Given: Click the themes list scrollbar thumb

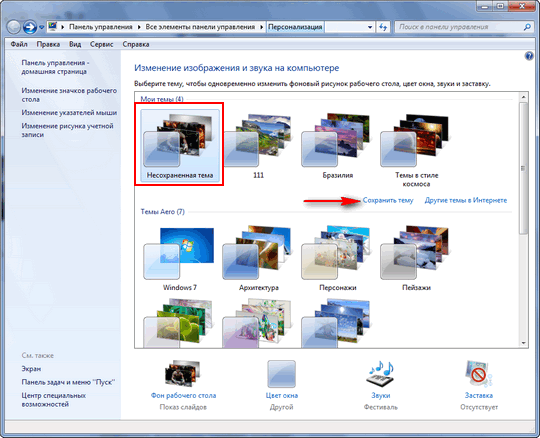Looking at the screenshot, I should (x=523, y=168).
